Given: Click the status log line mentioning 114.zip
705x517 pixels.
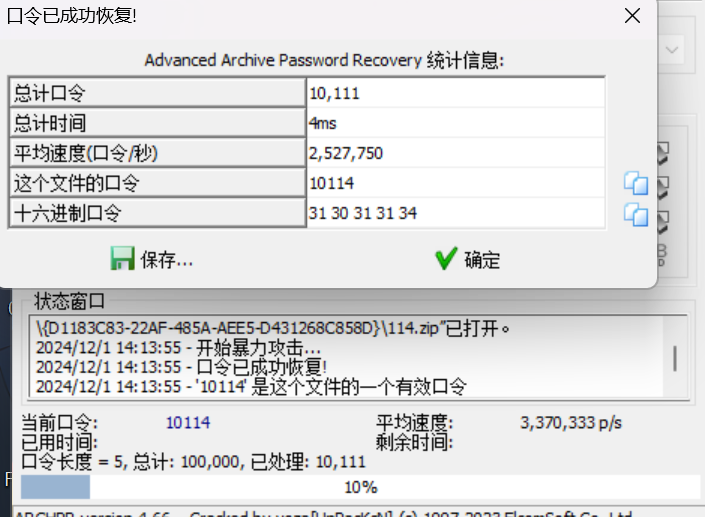Looking at the screenshot, I should 272,329.
